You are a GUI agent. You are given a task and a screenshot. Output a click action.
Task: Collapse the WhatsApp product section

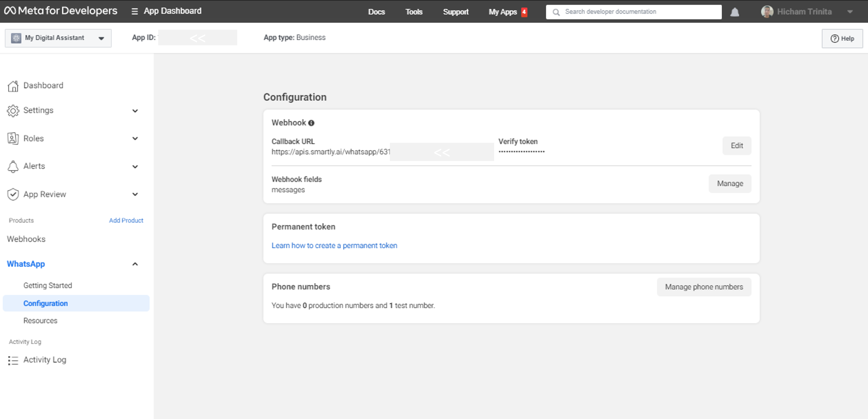(135, 264)
